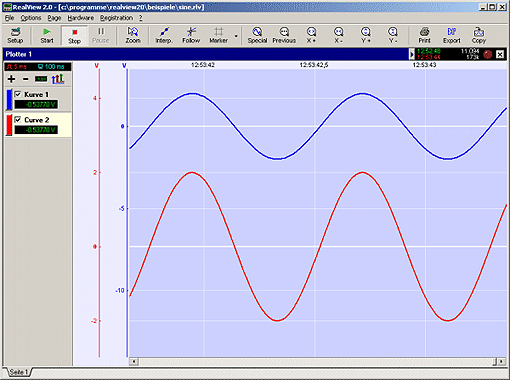Open the Hardware menu
Image resolution: width=510 pixels, height=380 pixels.
(x=80, y=18)
